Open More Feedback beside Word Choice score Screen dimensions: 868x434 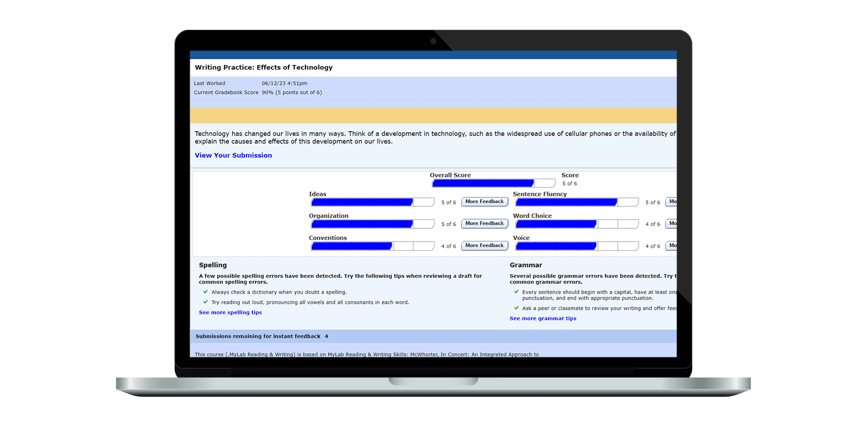[671, 224]
